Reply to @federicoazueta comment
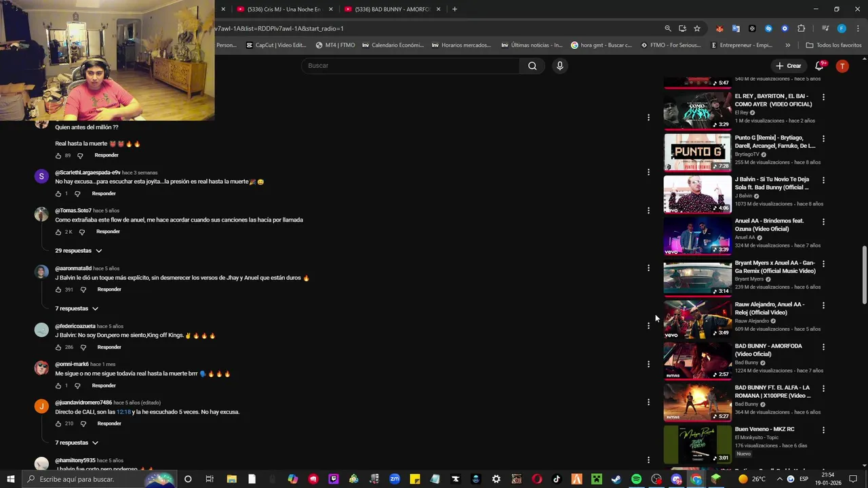The width and height of the screenshot is (868, 488). point(109,347)
